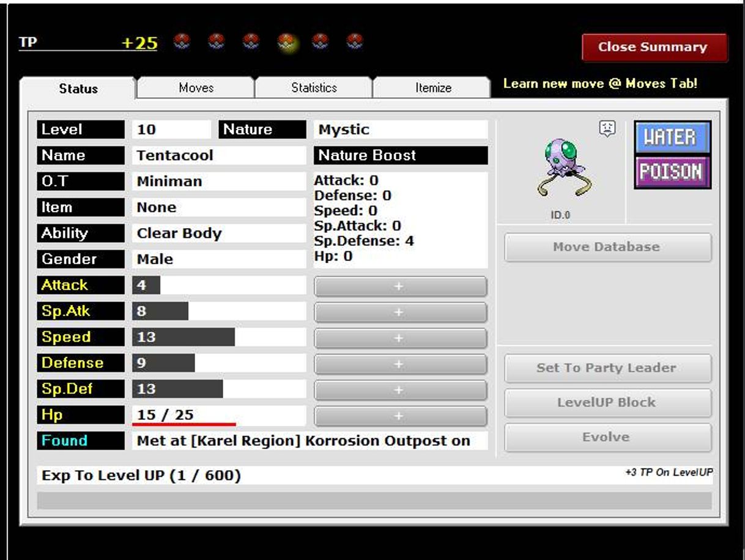Click the Gender field showing Male
Image resolution: width=745 pixels, height=560 pixels.
[x=219, y=259]
